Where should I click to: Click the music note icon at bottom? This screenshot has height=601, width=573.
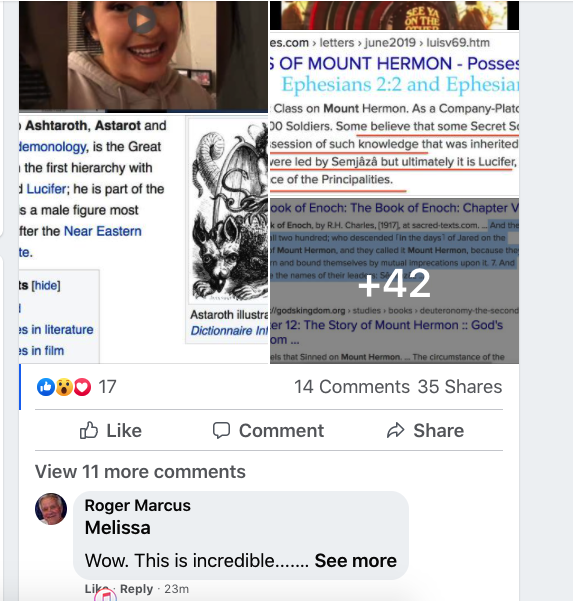[x=105, y=595]
